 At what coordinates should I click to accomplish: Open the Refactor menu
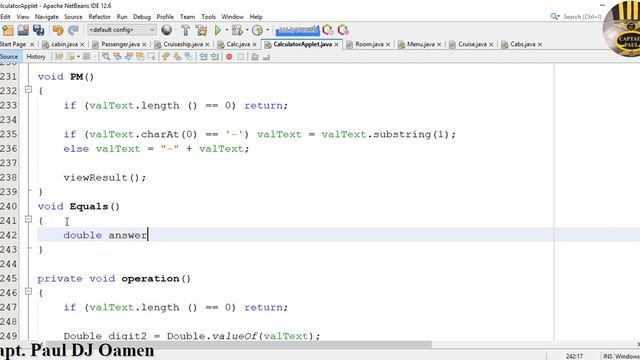pos(100,17)
